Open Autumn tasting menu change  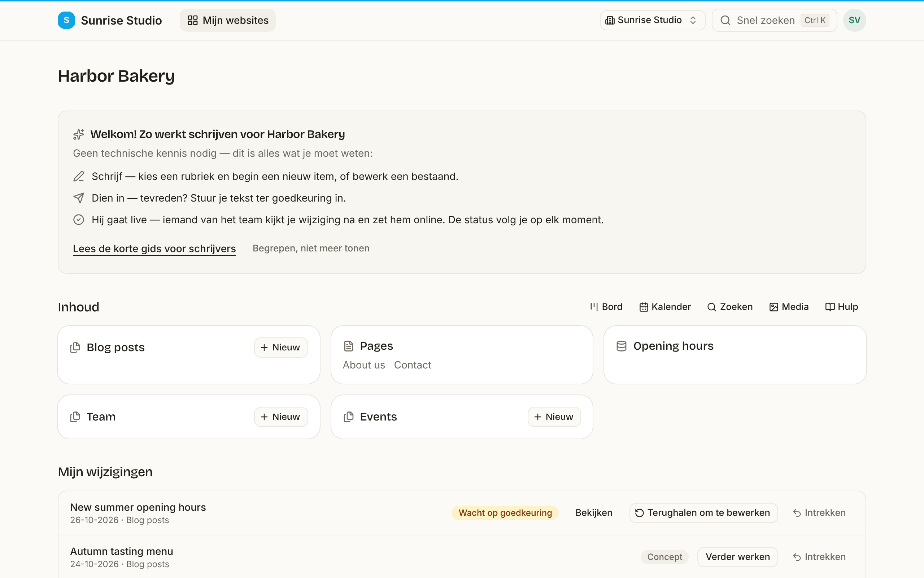121,551
